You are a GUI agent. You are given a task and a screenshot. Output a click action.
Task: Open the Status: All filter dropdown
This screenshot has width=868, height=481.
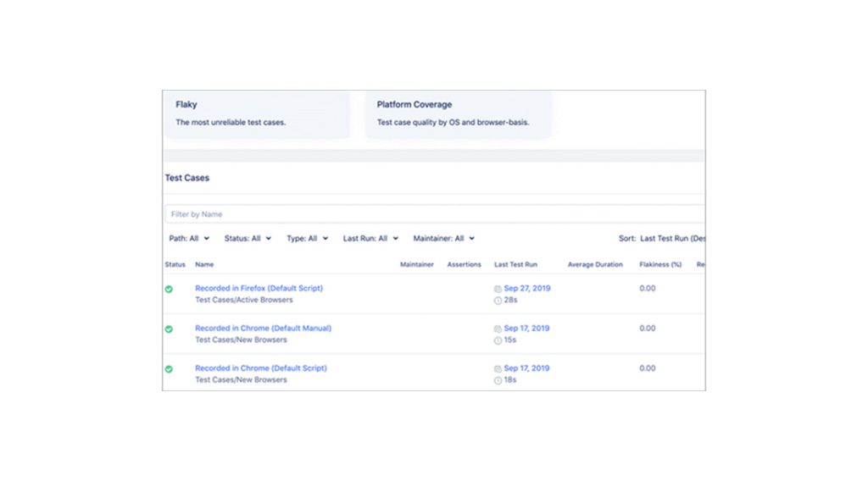248,238
